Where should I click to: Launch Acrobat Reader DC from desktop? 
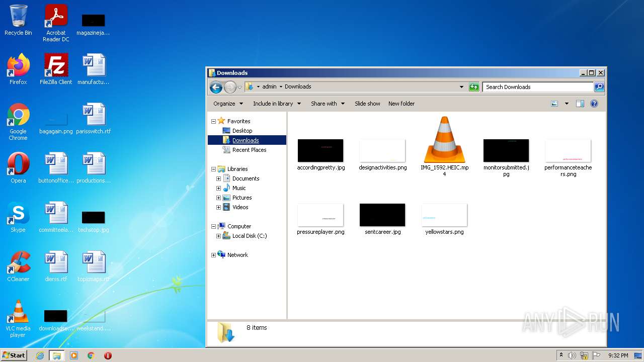point(56,23)
